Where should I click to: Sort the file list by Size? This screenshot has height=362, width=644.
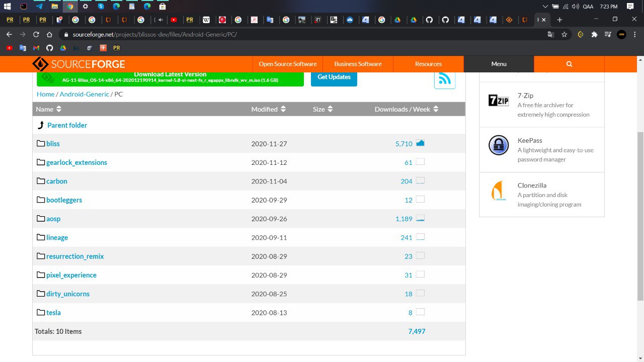coord(323,109)
